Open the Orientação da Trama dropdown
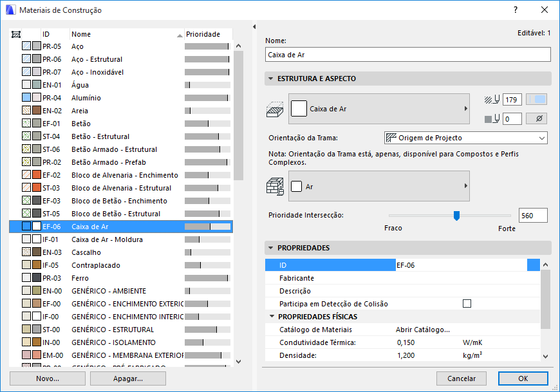The height and width of the screenshot is (392, 560). (x=466, y=138)
